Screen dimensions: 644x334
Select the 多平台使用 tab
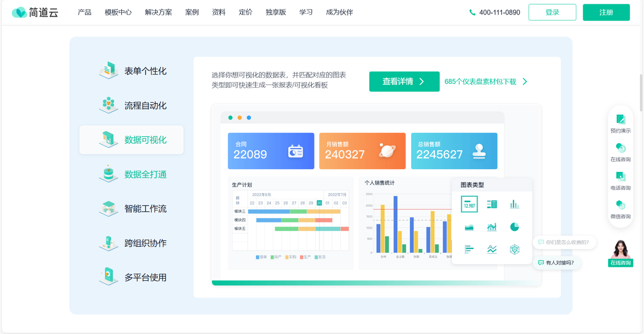click(131, 277)
